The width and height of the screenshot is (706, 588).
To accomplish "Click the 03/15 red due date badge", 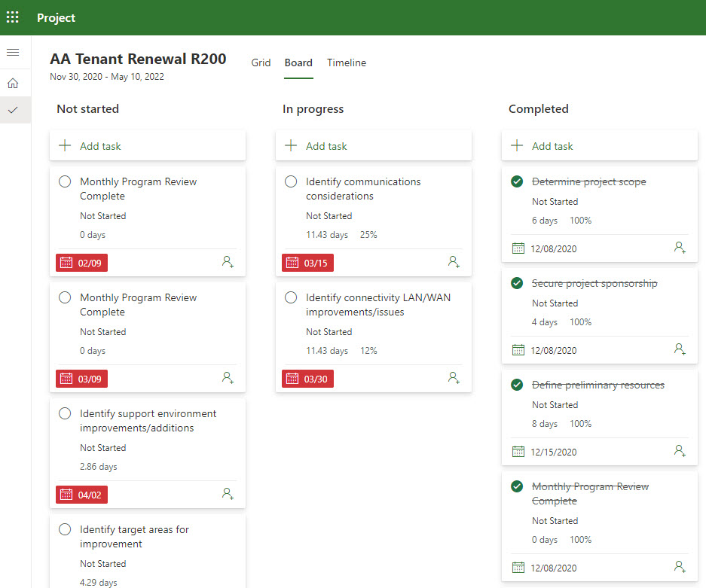I will pyautogui.click(x=307, y=263).
